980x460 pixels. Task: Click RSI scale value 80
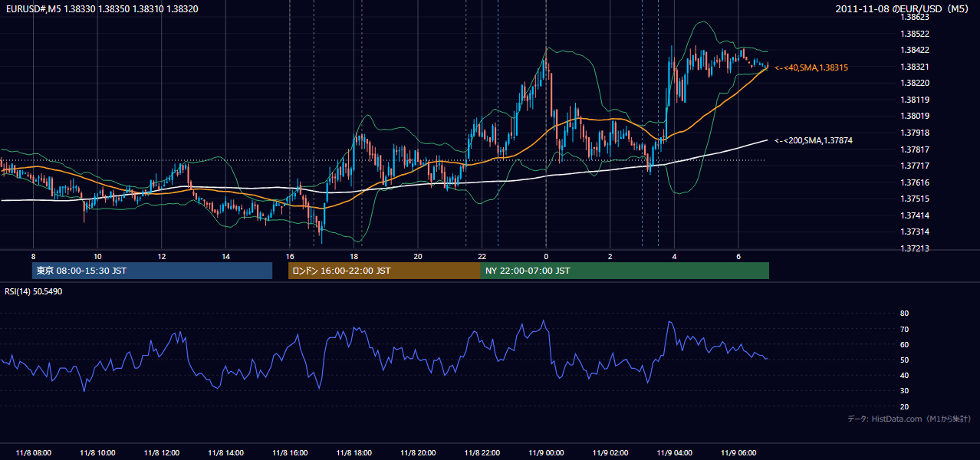click(904, 314)
